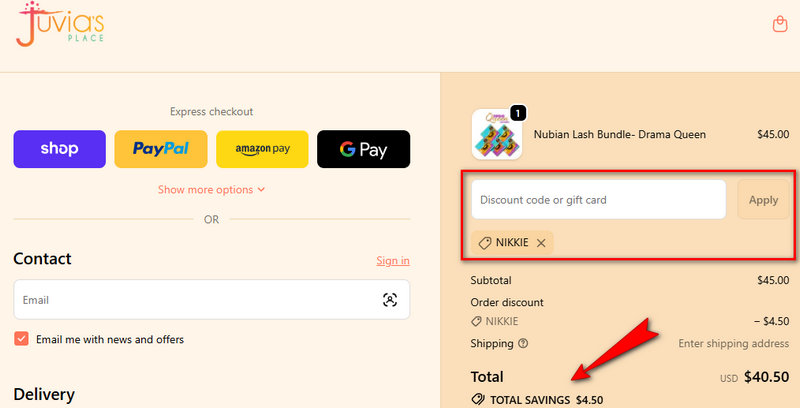Focus the Discount code or gift card field

(x=598, y=200)
